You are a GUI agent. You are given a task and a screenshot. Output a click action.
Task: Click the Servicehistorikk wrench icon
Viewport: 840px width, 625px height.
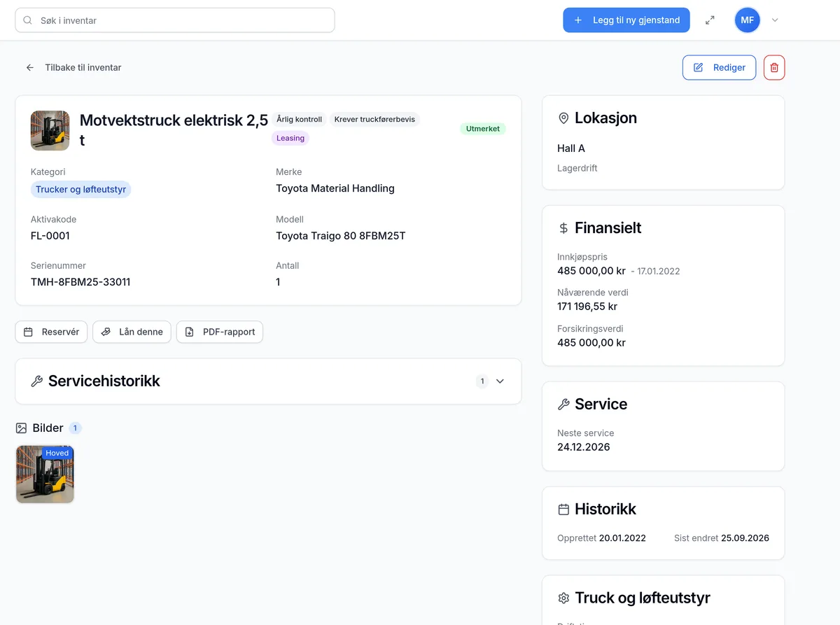point(37,381)
